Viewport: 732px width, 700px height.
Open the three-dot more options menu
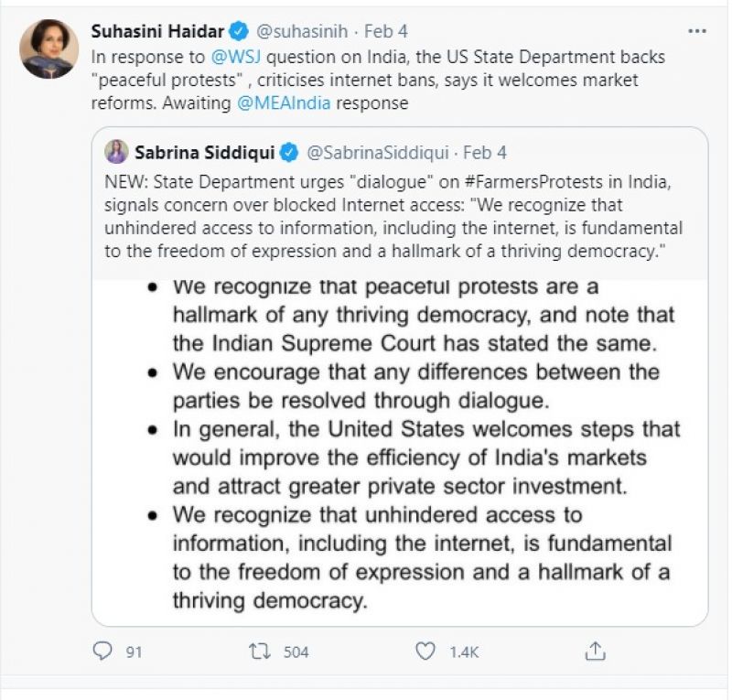tap(697, 31)
